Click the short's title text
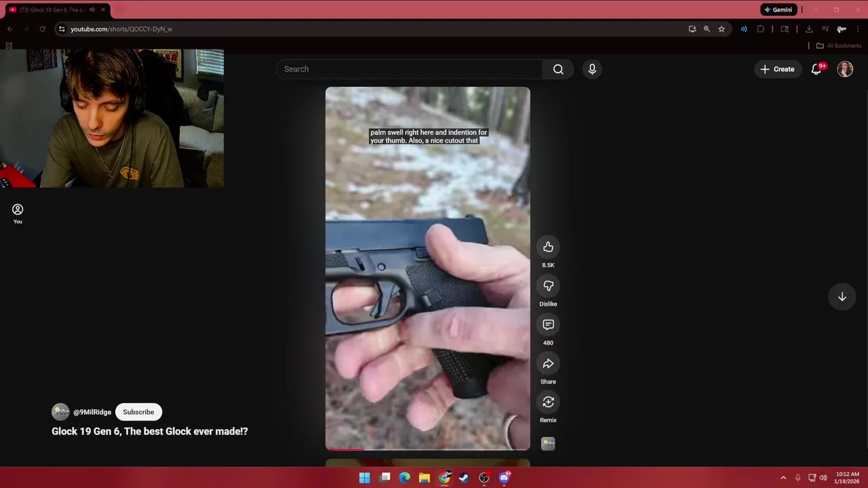The image size is (868, 488). pyautogui.click(x=150, y=431)
